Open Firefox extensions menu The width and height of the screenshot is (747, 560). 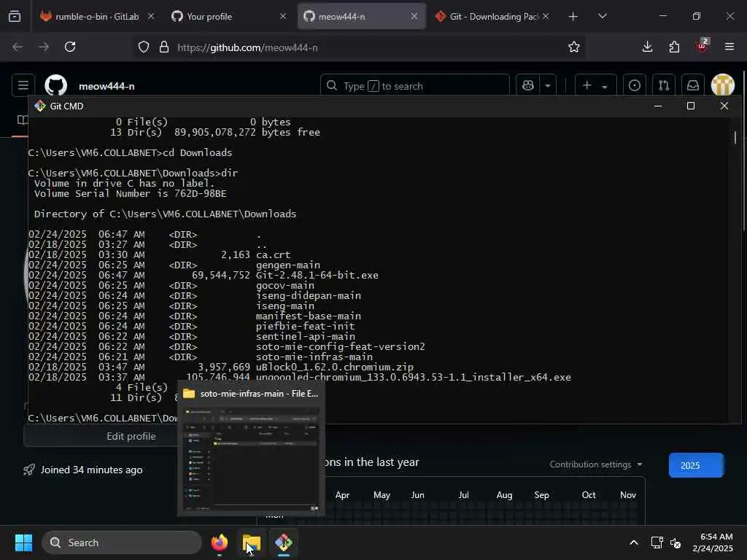pos(674,47)
